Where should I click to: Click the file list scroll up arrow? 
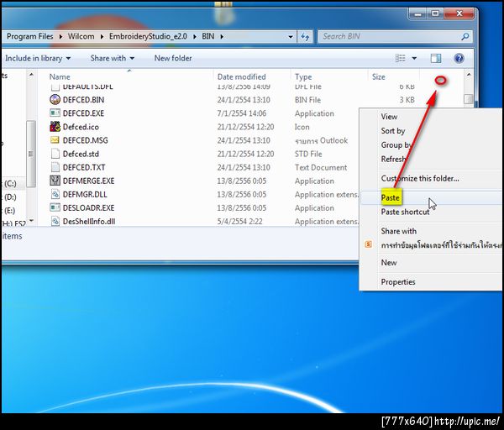469,75
